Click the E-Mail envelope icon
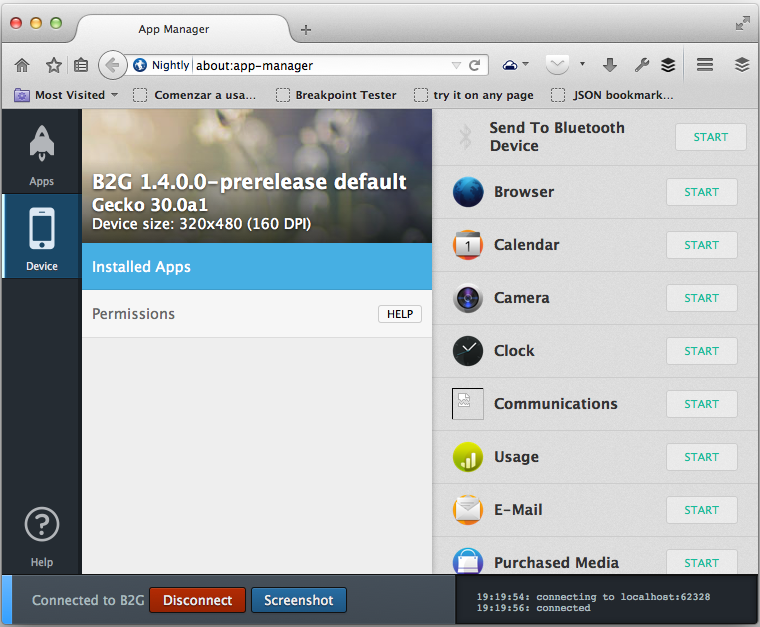 (468, 510)
